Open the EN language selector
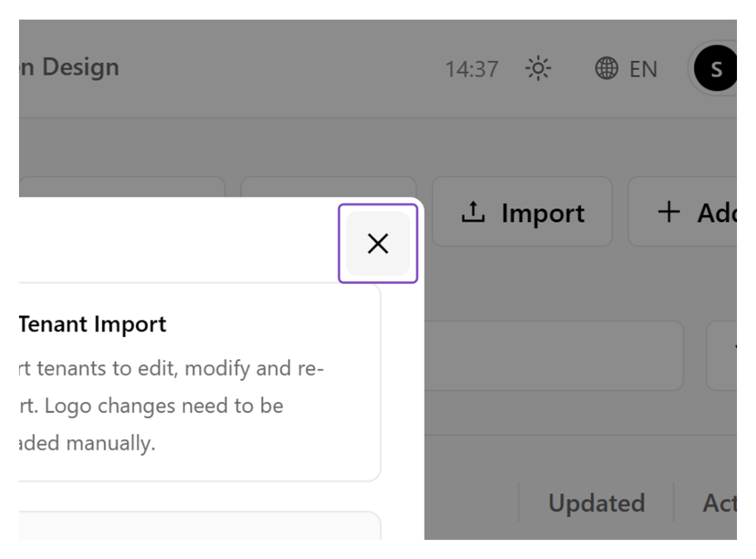The height and width of the screenshot is (559, 756). 626,69
